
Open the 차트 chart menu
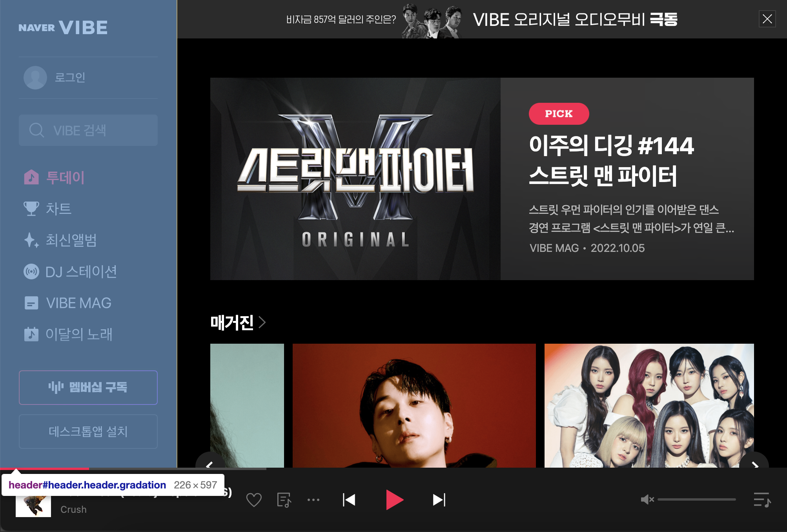[58, 209]
